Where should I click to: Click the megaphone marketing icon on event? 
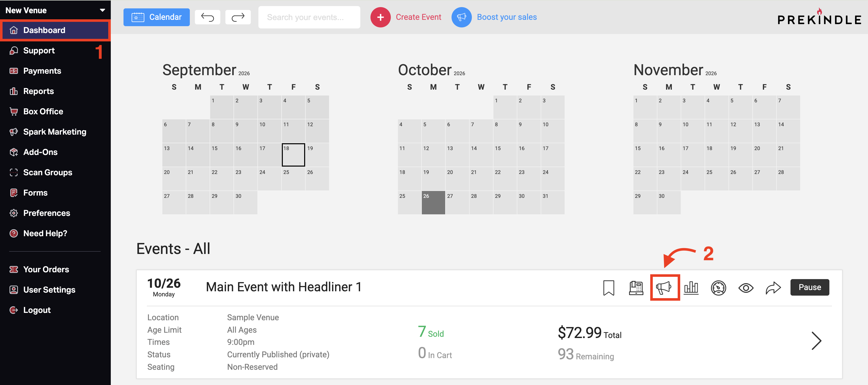coord(664,288)
